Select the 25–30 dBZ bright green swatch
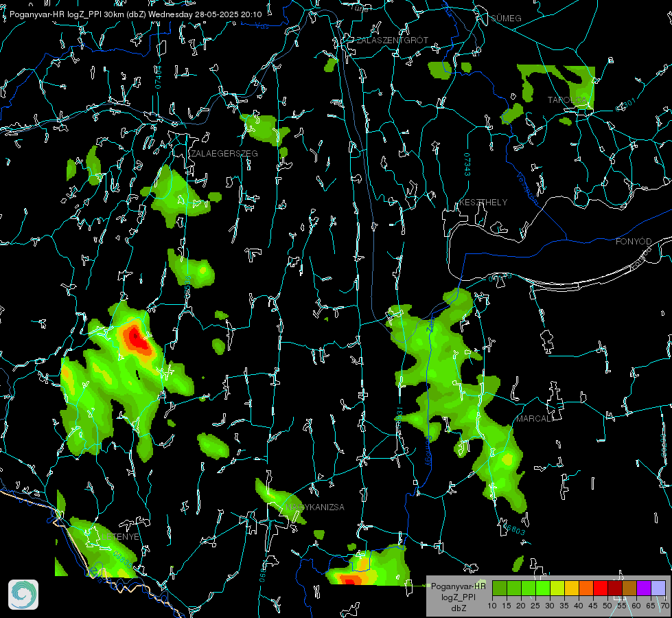The width and height of the screenshot is (672, 618). point(543,588)
